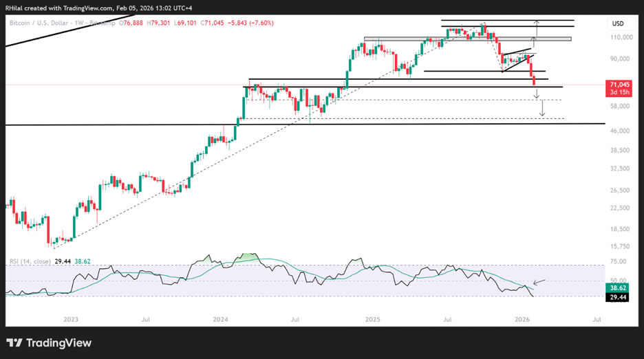
Task: Click the low price value L69,101
Action: pos(185,23)
